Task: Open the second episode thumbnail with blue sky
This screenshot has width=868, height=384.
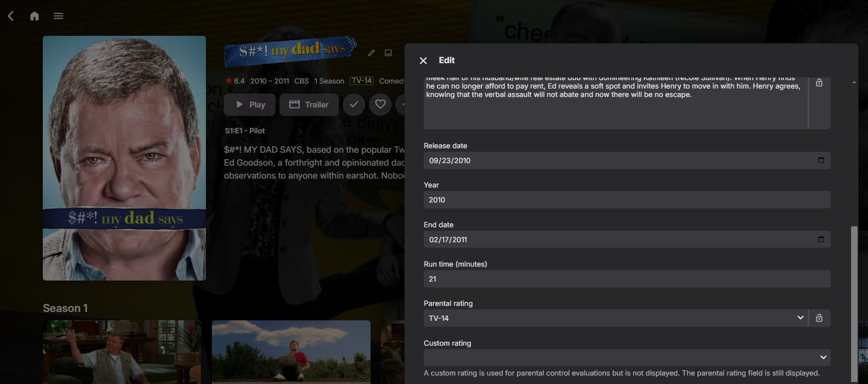Action: click(291, 352)
